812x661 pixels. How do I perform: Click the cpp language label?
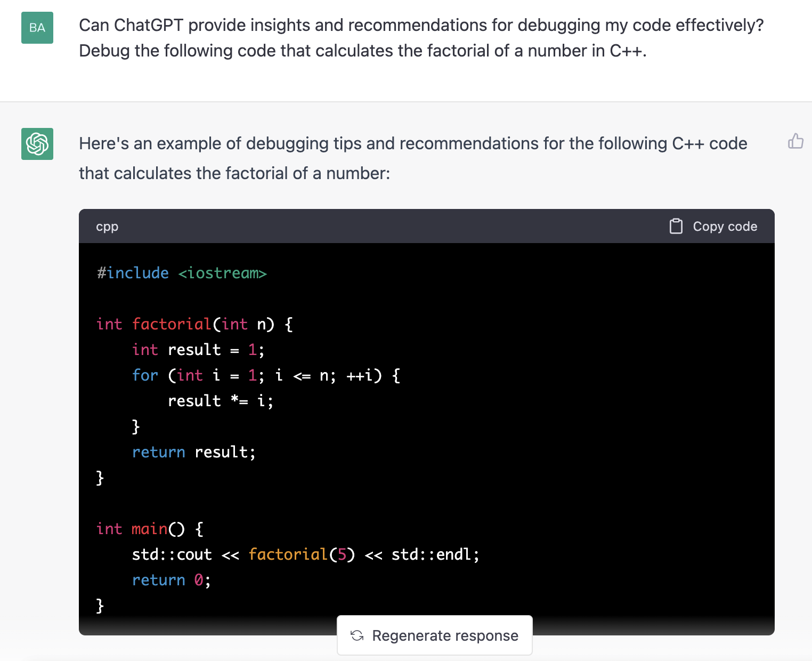[107, 227]
